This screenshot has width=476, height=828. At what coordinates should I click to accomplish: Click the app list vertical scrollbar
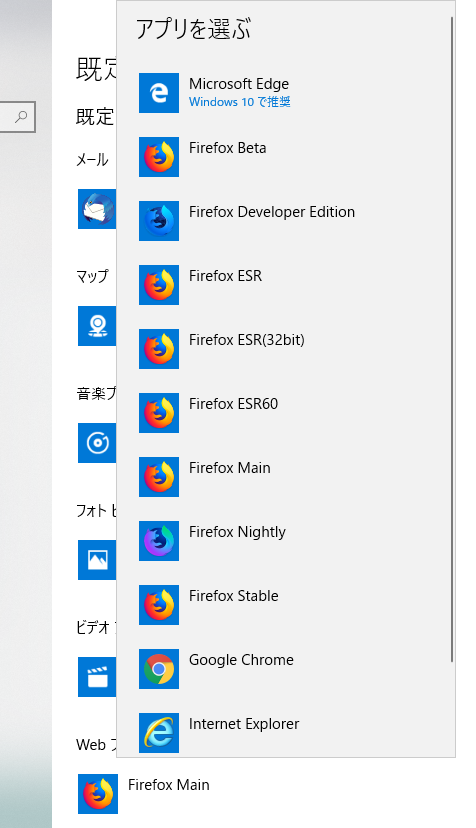[452, 339]
